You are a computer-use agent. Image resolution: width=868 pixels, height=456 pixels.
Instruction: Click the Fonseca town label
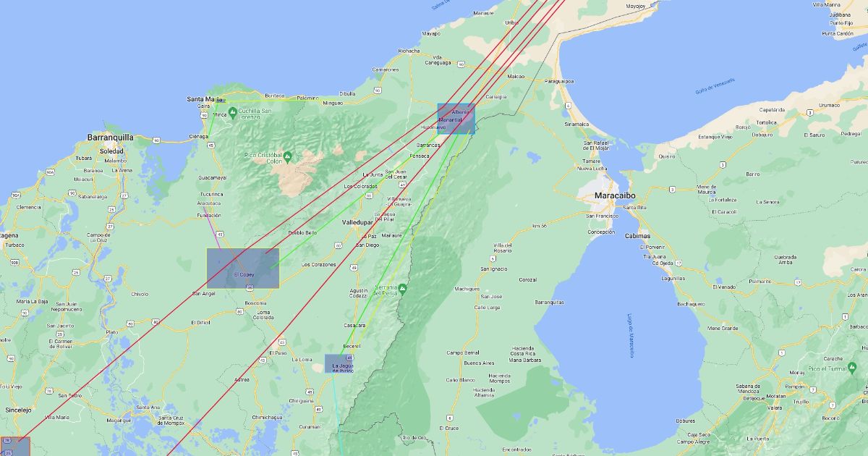pyautogui.click(x=419, y=156)
